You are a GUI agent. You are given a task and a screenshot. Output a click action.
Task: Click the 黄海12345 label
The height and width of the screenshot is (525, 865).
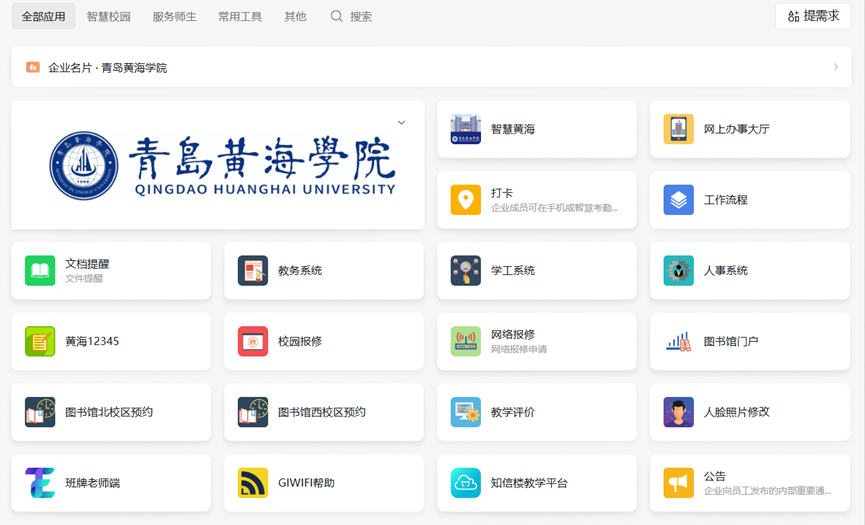pyautogui.click(x=92, y=341)
